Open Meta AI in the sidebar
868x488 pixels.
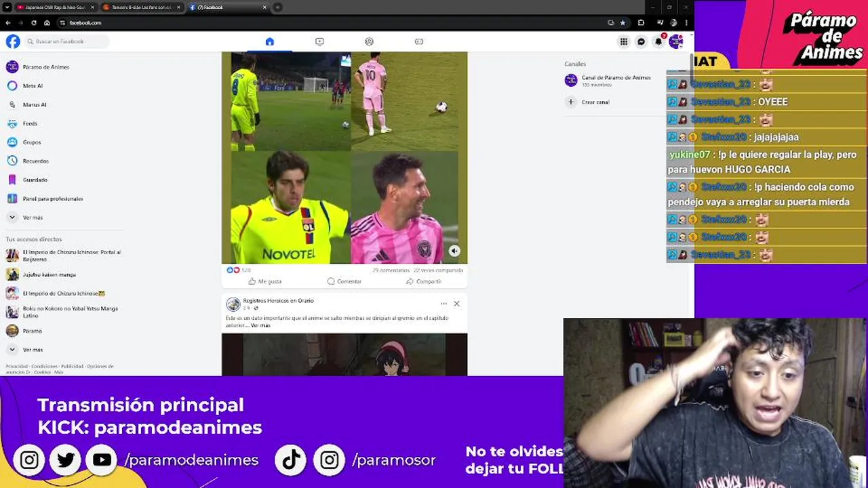24,86
